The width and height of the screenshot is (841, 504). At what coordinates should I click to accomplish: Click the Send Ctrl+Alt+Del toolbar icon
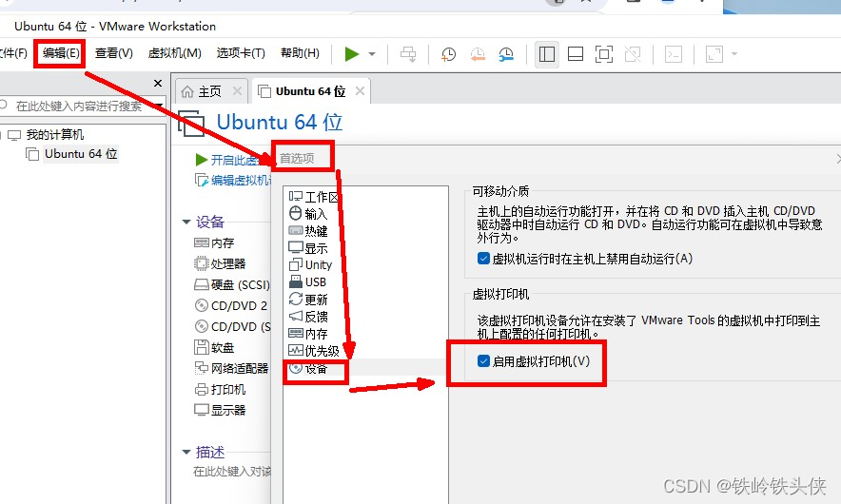pyautogui.click(x=408, y=54)
